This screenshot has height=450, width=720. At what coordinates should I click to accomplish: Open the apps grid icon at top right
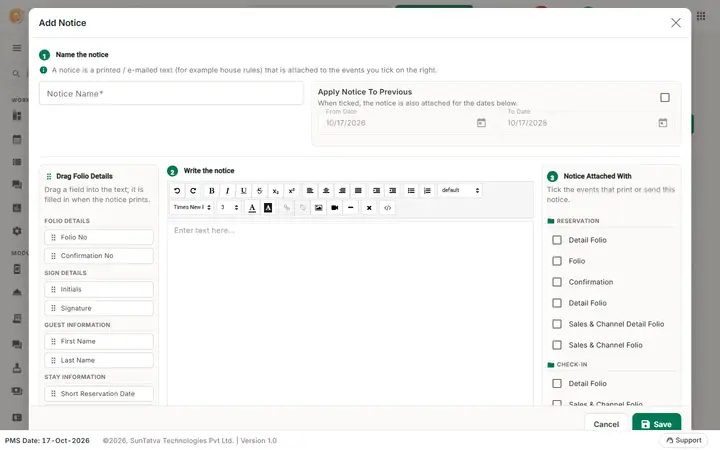pos(701,16)
